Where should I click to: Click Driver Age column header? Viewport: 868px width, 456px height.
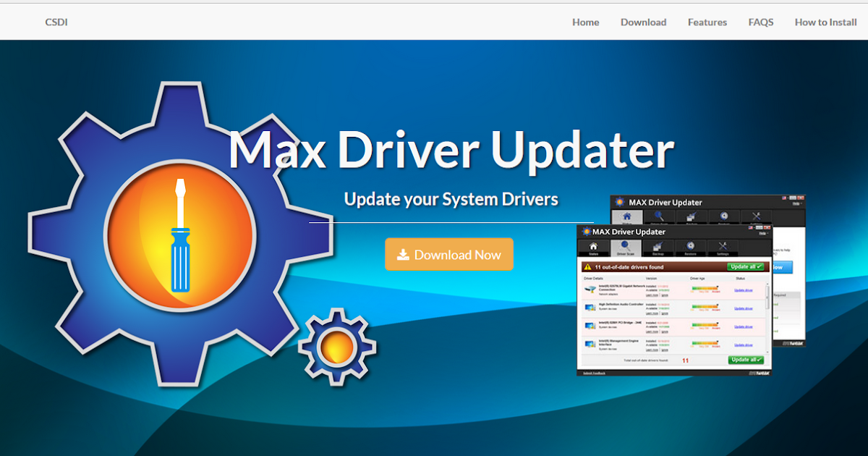pos(697,278)
